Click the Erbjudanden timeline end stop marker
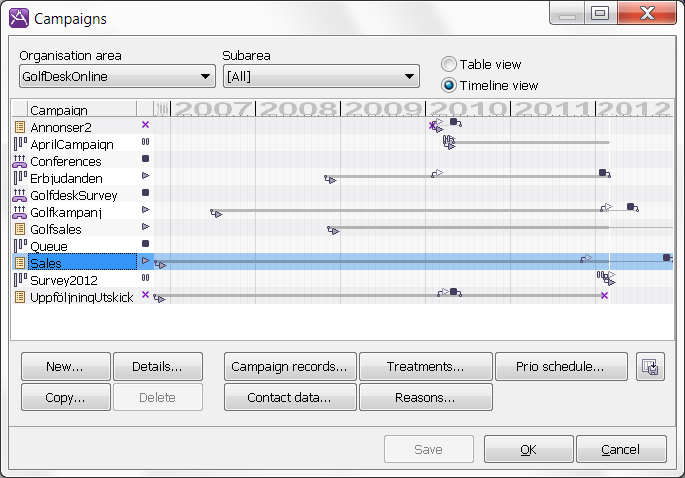Viewport: 685px width, 478px height. (x=604, y=173)
